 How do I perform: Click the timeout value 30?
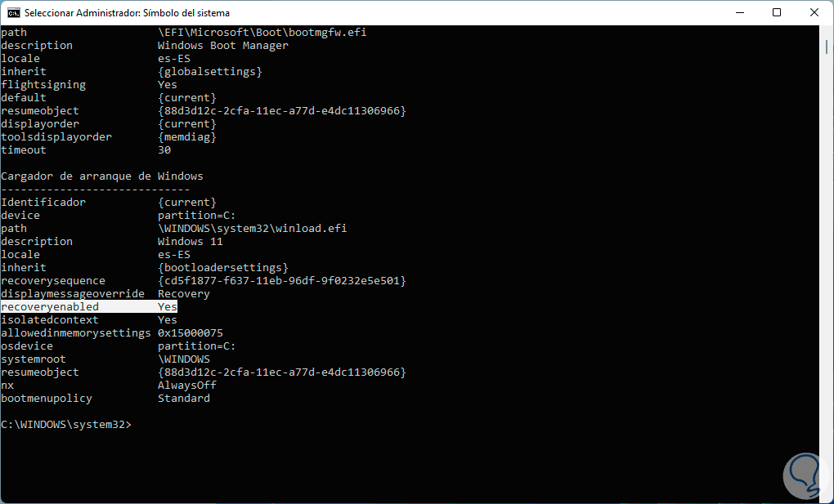coord(164,149)
